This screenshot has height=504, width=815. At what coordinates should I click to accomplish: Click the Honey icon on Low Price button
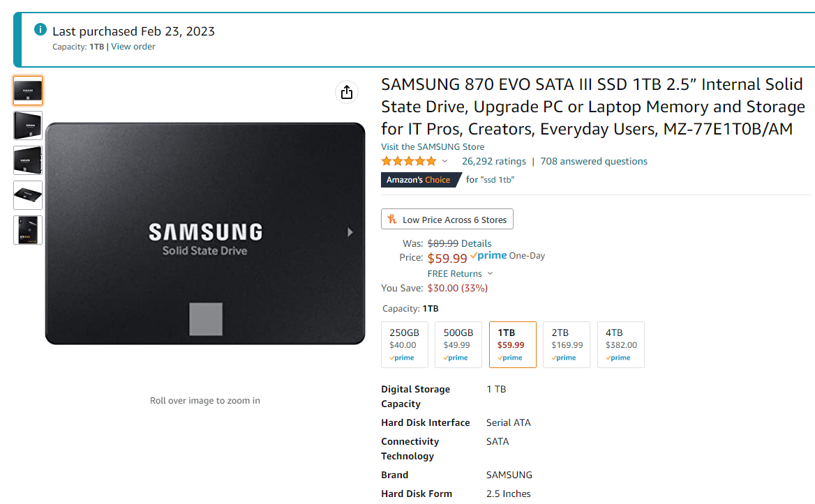[x=392, y=220]
